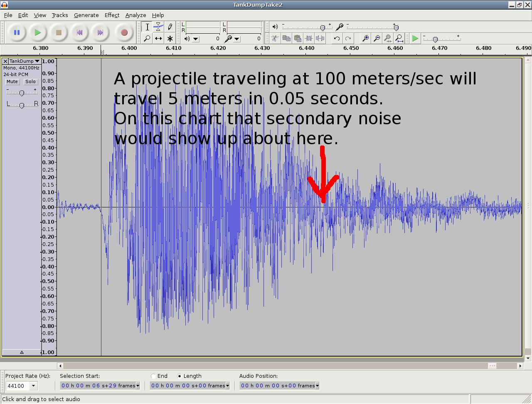Open the Project Rate dropdown
This screenshot has width=532, height=404.
tap(34, 386)
